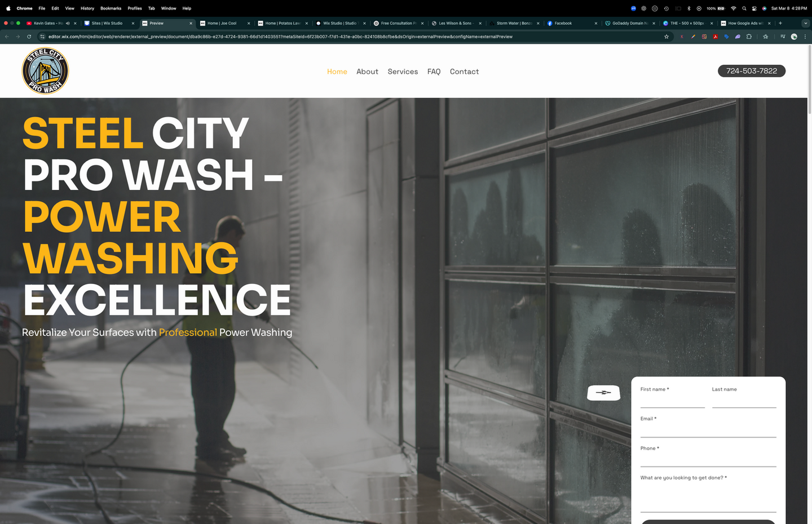Click the 724-503-7822 phone button
This screenshot has height=524, width=812.
pos(752,70)
